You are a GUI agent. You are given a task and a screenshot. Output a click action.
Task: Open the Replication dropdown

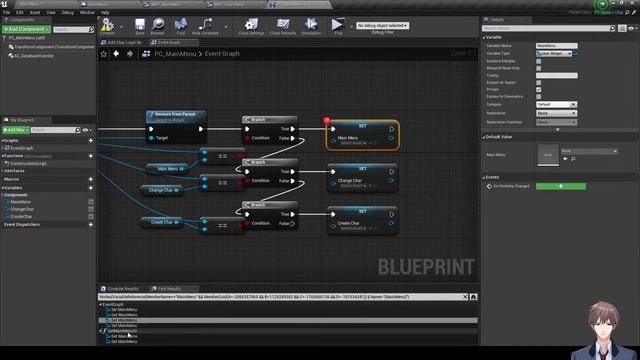556,113
